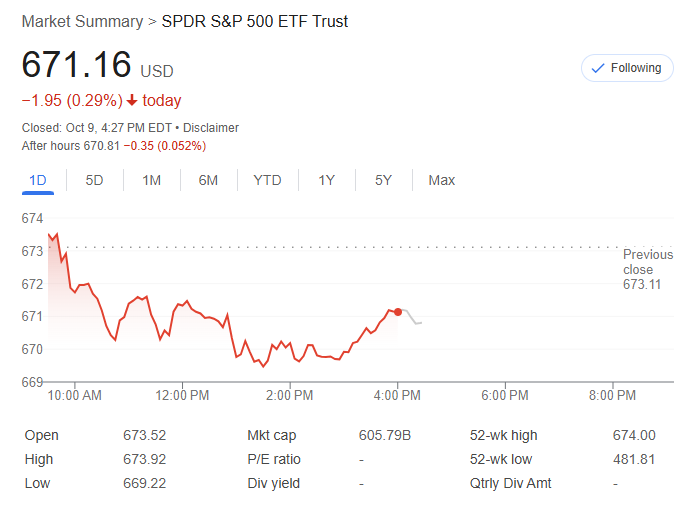Click the red dot at 4:00 PM
Viewport: 695px width, 506px height.
click(x=398, y=312)
